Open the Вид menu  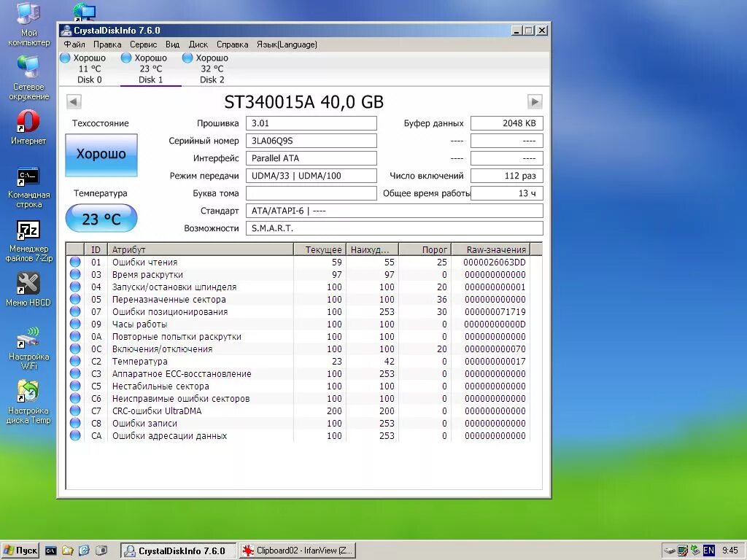tap(172, 44)
